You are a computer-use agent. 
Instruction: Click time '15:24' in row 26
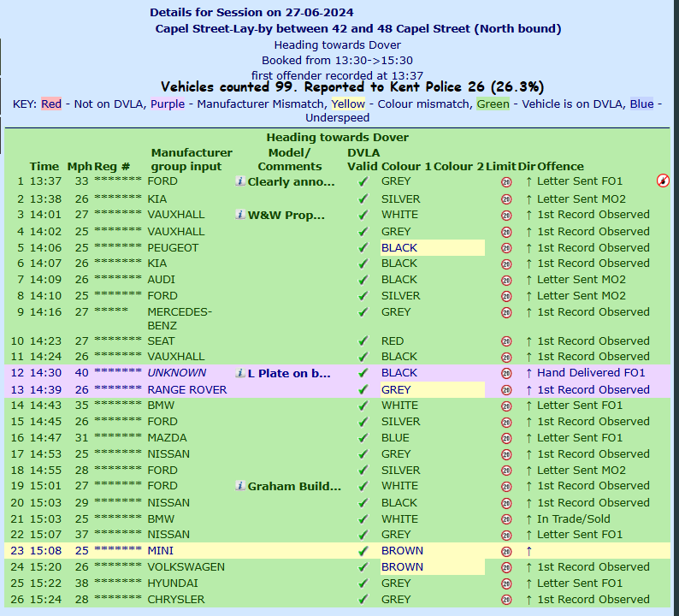click(x=45, y=599)
